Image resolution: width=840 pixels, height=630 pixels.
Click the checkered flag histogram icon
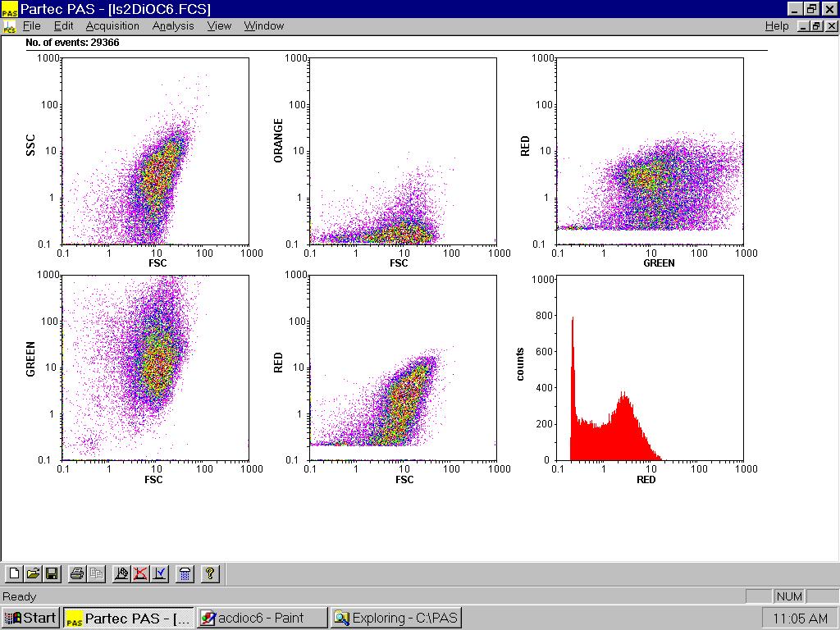[x=121, y=574]
